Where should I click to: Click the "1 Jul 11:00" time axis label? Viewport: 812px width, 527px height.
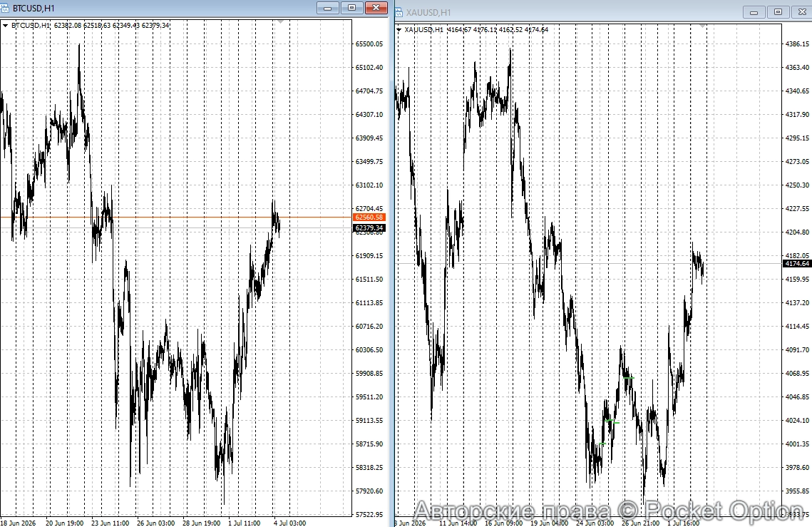(x=245, y=523)
